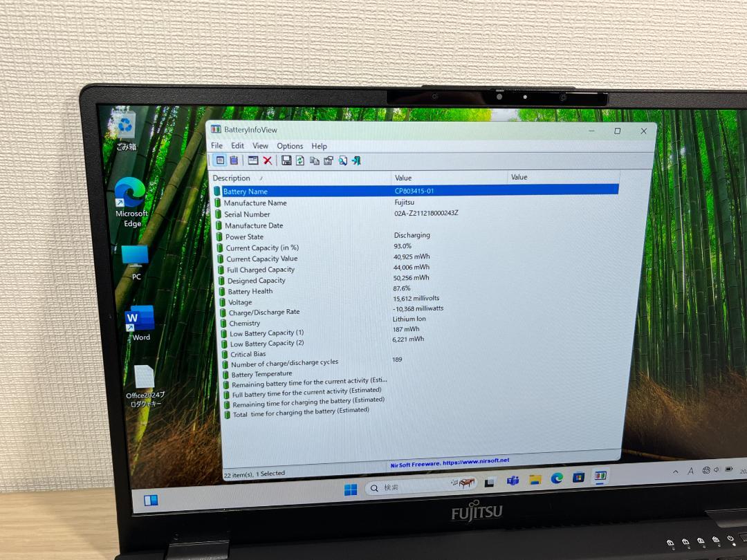This screenshot has width=747, height=560.
Task: Select the 'Manufacture Date' row
Action: point(416,225)
